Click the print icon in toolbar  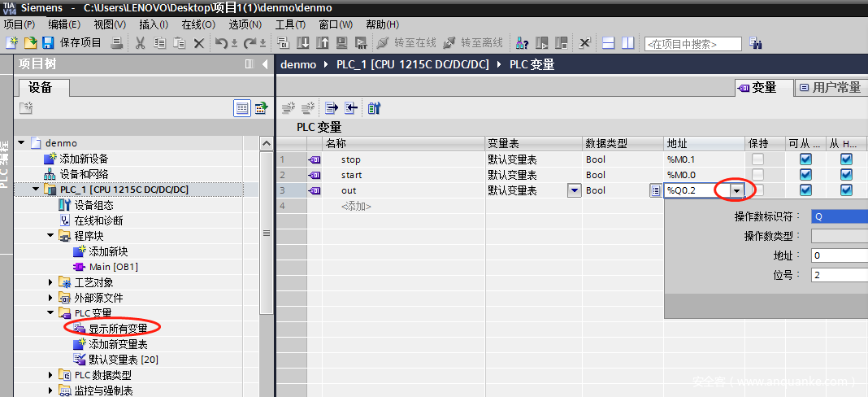[116, 43]
